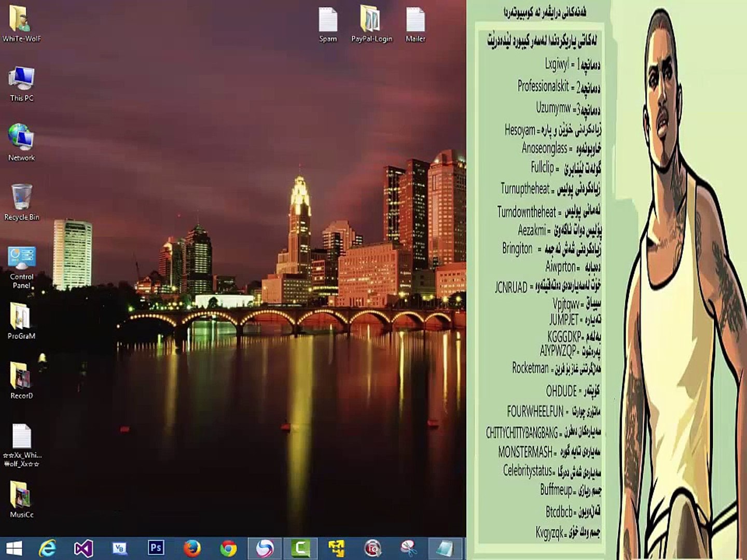
Task: Click the Anoseonglass cheat text
Action: click(544, 148)
